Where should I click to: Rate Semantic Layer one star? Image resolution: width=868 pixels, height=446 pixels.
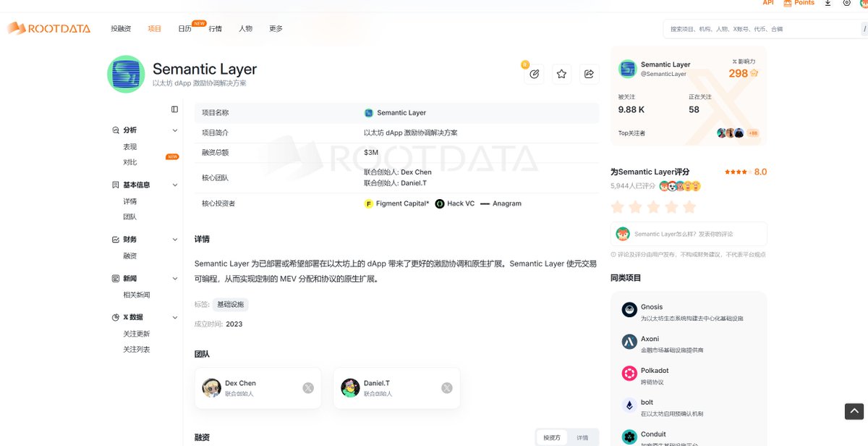618,207
